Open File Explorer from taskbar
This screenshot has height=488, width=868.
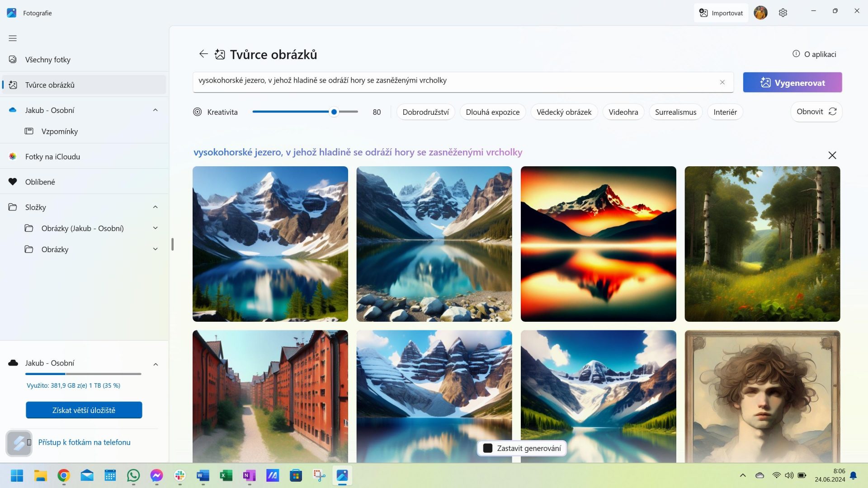click(40, 475)
